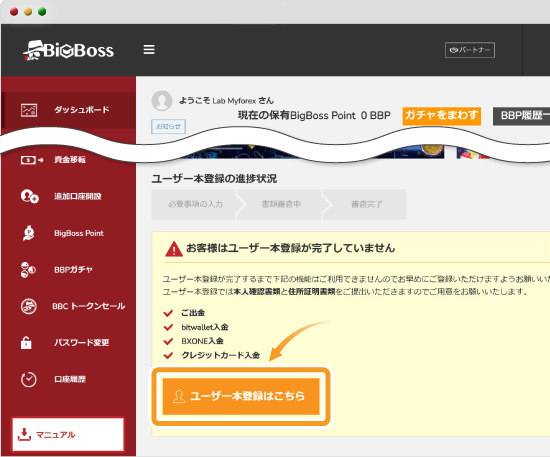Click the 現在の保有BigBoss Point 0 BBP text
The image size is (550, 457).
314,115
